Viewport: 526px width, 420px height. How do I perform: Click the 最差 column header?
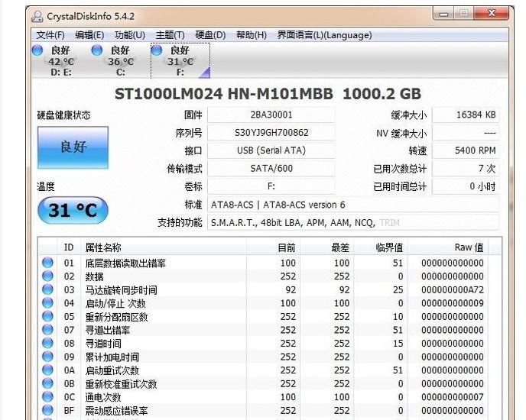click(x=326, y=247)
